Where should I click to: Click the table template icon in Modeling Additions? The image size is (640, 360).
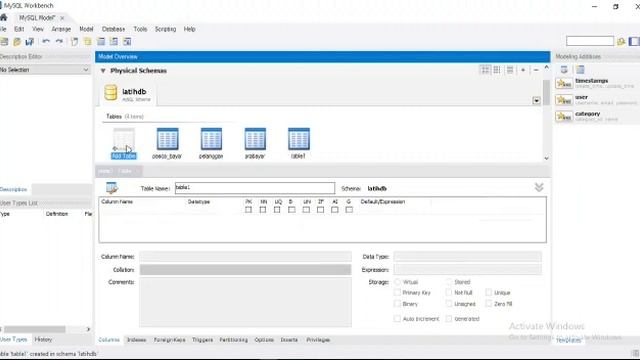pyautogui.click(x=580, y=70)
